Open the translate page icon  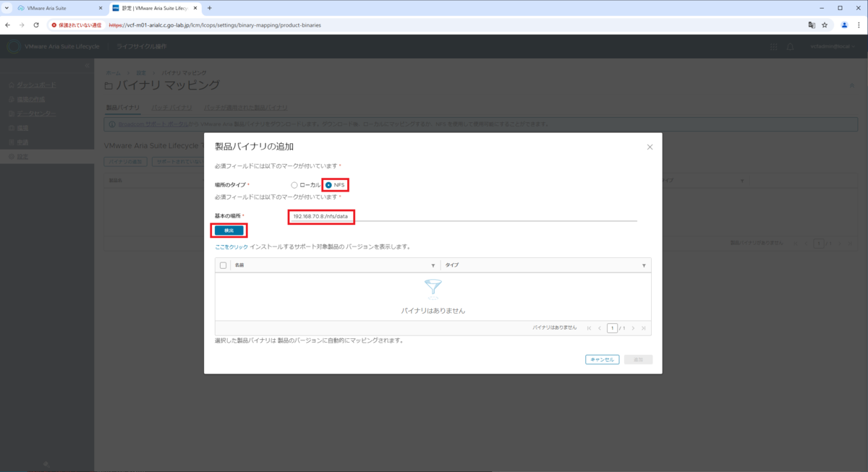coord(812,25)
